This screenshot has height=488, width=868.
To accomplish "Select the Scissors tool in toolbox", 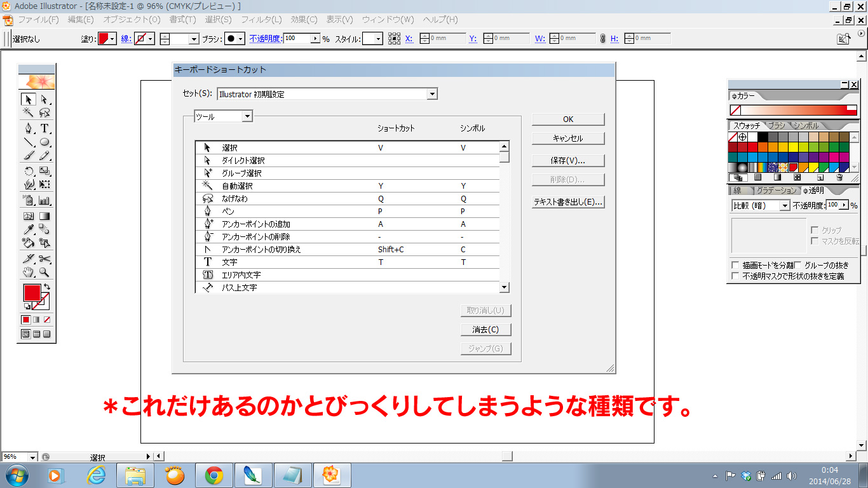I will (x=44, y=259).
